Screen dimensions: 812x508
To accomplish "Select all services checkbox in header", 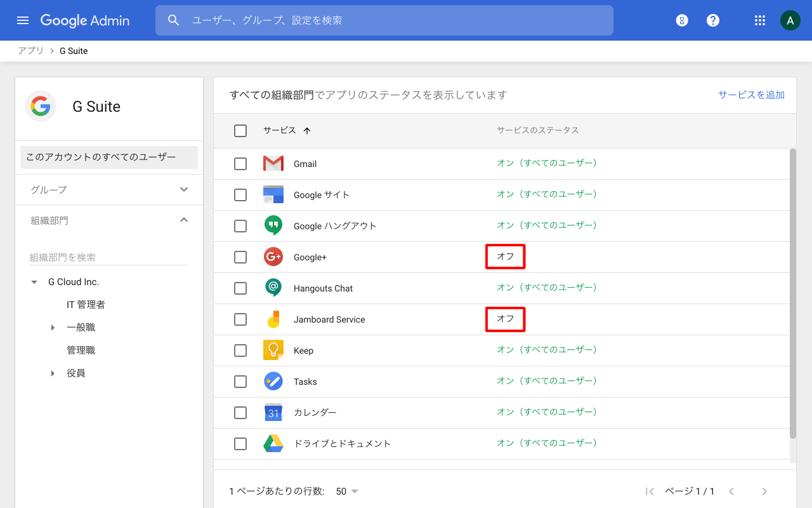I will coord(240,131).
